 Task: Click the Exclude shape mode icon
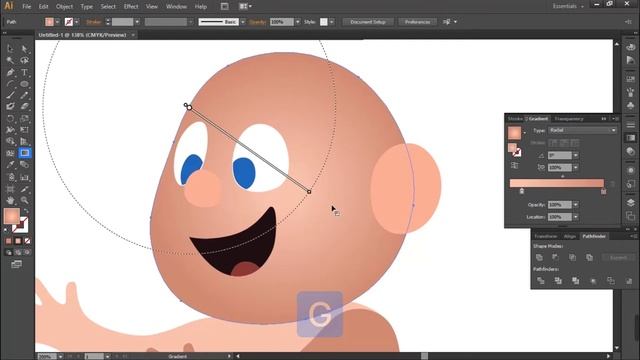tap(589, 258)
